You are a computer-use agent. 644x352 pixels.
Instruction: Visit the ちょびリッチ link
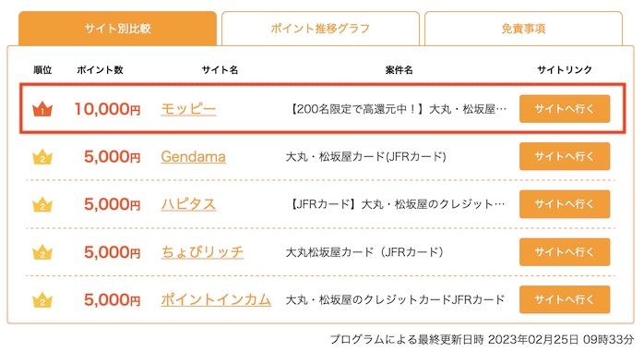coord(202,252)
